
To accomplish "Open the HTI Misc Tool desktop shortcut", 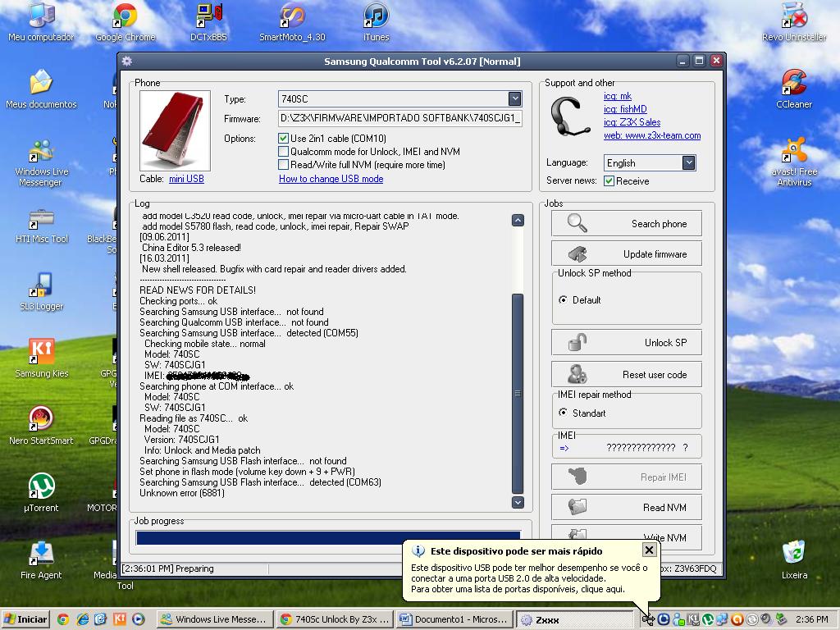I will click(x=41, y=226).
